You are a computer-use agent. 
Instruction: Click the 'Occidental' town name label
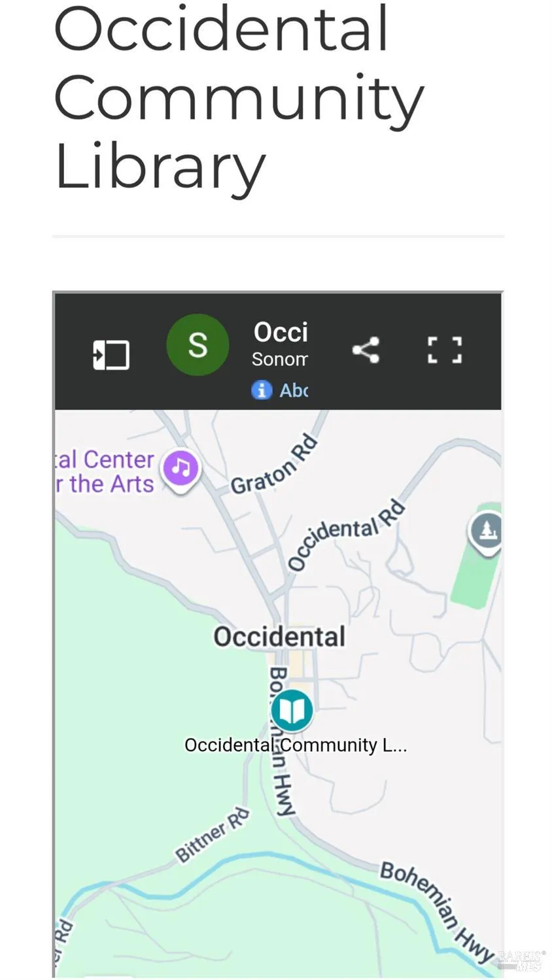[279, 636]
